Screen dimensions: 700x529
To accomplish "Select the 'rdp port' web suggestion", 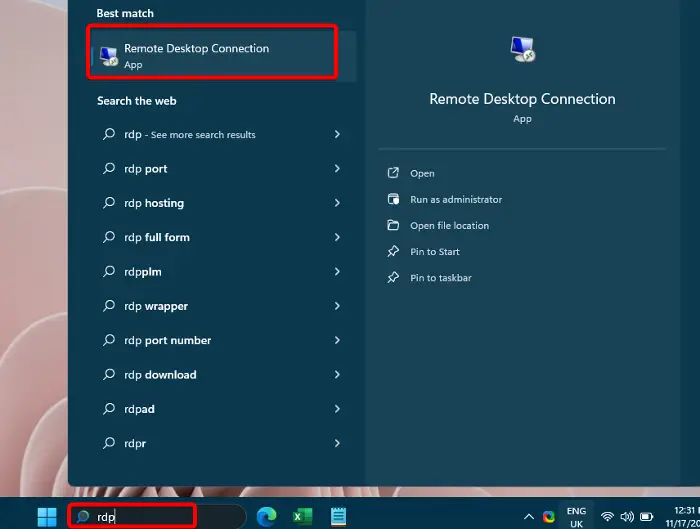I will pyautogui.click(x=223, y=169).
